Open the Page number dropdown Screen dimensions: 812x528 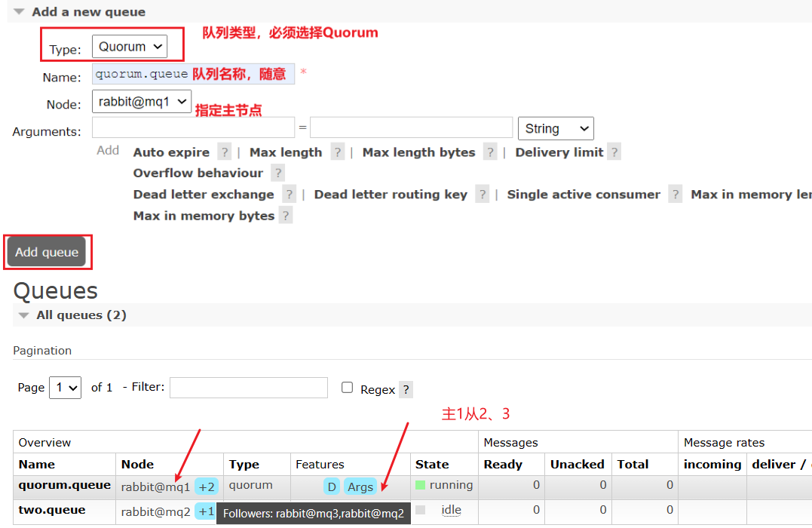tap(66, 388)
